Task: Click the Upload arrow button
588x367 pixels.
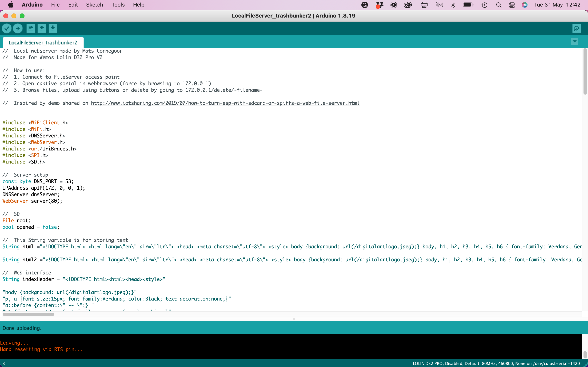Action: pyautogui.click(x=18, y=28)
